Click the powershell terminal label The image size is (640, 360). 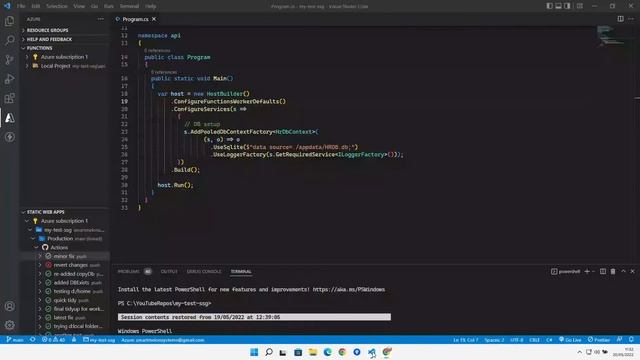tap(565, 271)
